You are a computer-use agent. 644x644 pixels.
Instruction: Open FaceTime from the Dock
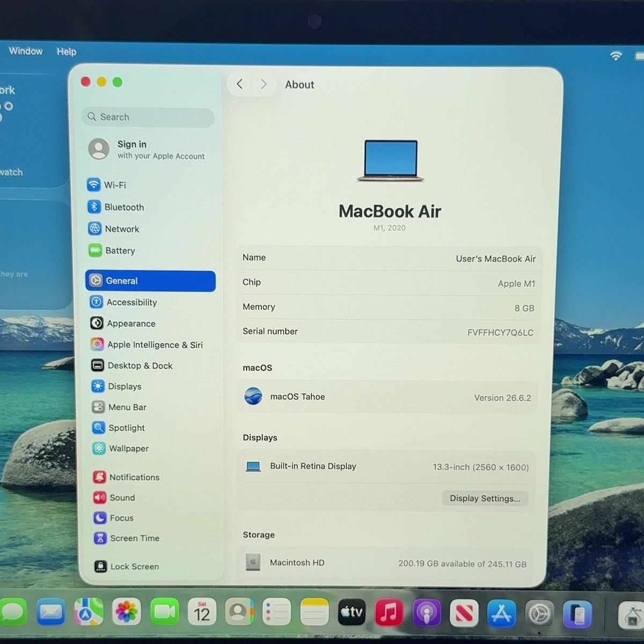click(x=164, y=612)
